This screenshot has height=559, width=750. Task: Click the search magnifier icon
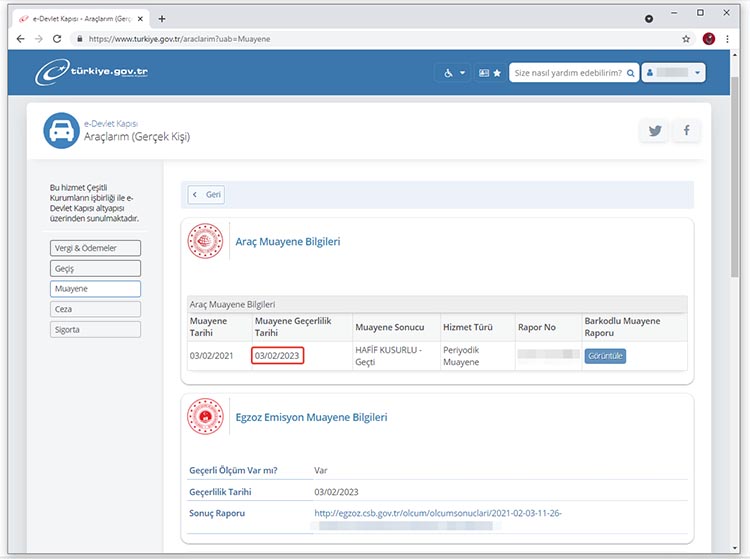coord(631,73)
